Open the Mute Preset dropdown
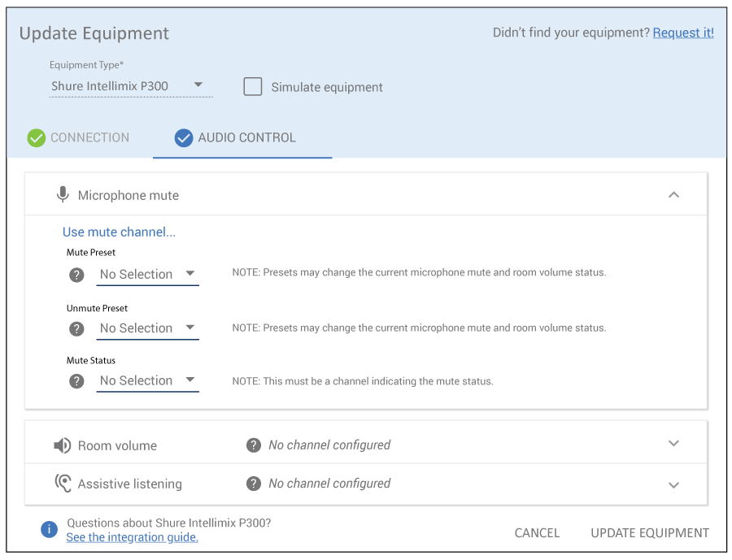 pos(147,275)
